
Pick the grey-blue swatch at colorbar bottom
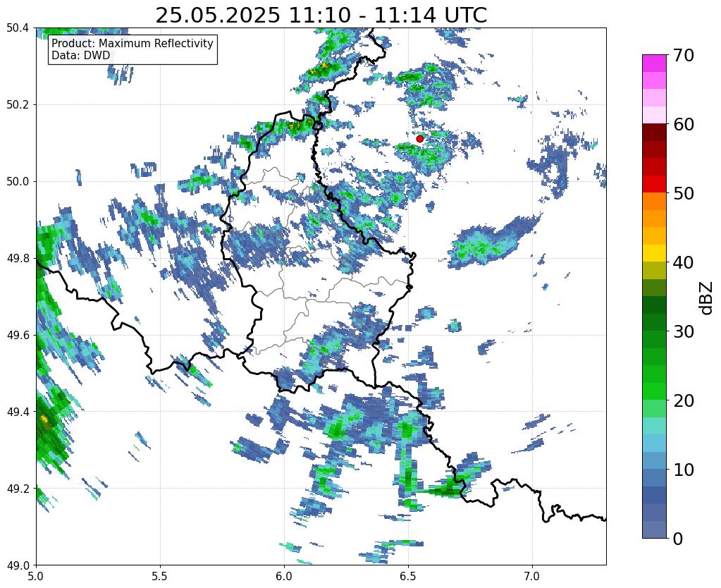pos(654,529)
